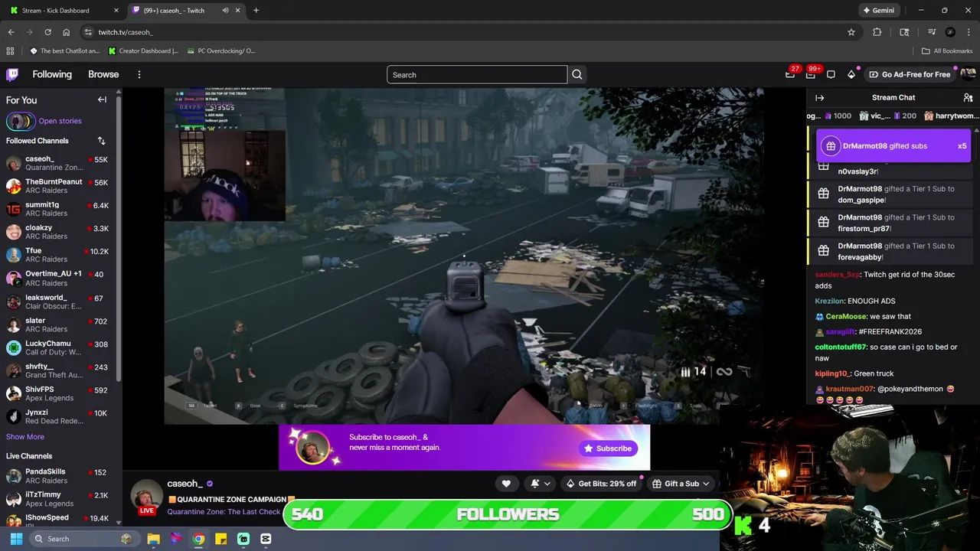Open Tfue channel in sidebar
This screenshot has height=551, width=980.
click(57, 255)
